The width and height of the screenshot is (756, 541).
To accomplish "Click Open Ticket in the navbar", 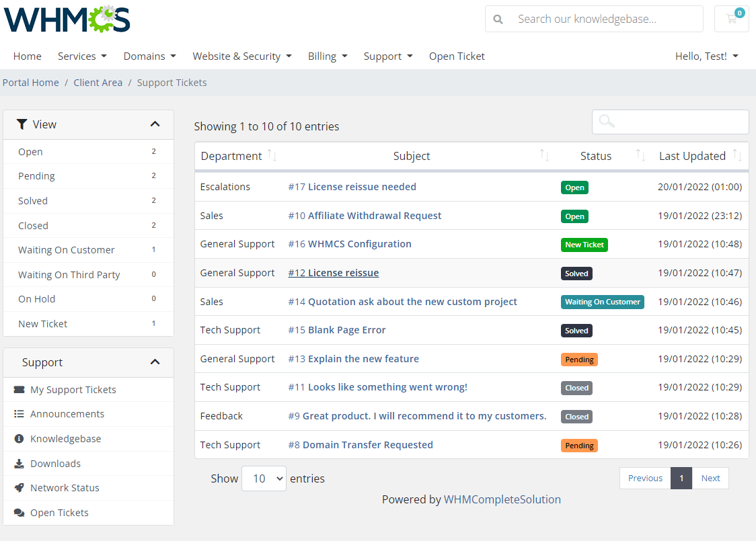I will [x=457, y=56].
